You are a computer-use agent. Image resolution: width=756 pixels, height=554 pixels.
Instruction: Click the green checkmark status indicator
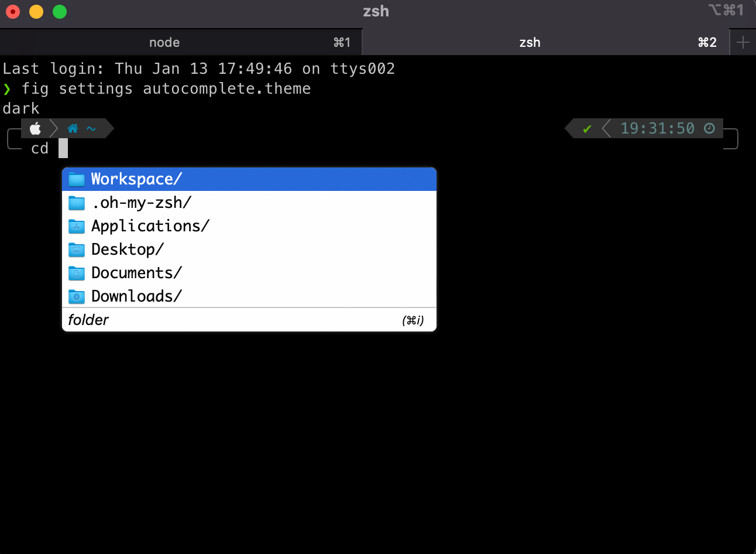click(x=586, y=128)
